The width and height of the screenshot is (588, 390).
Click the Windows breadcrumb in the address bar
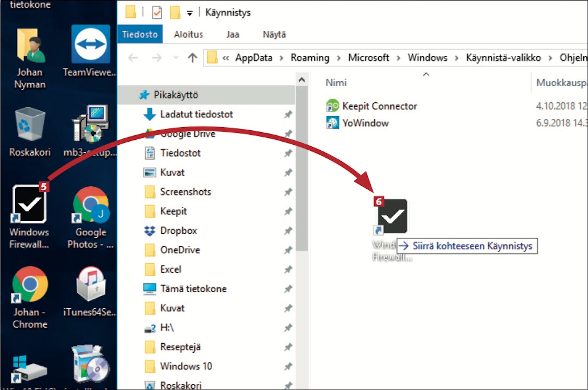[x=428, y=58]
